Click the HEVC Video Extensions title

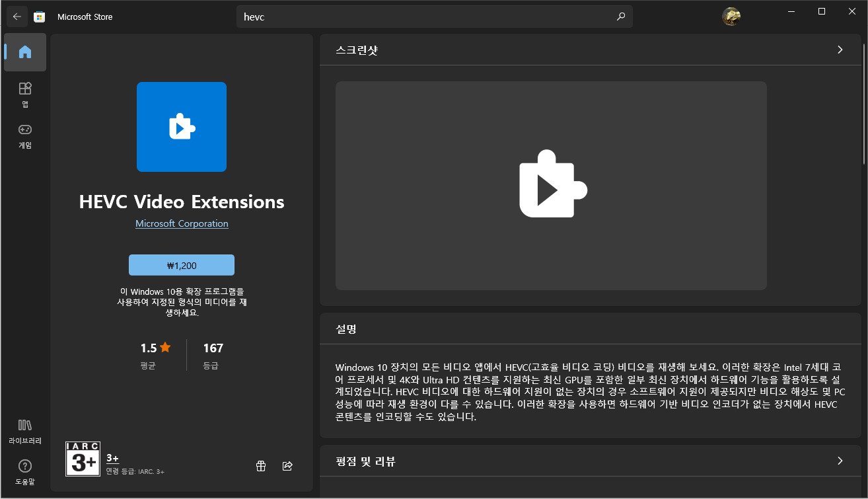coord(182,202)
